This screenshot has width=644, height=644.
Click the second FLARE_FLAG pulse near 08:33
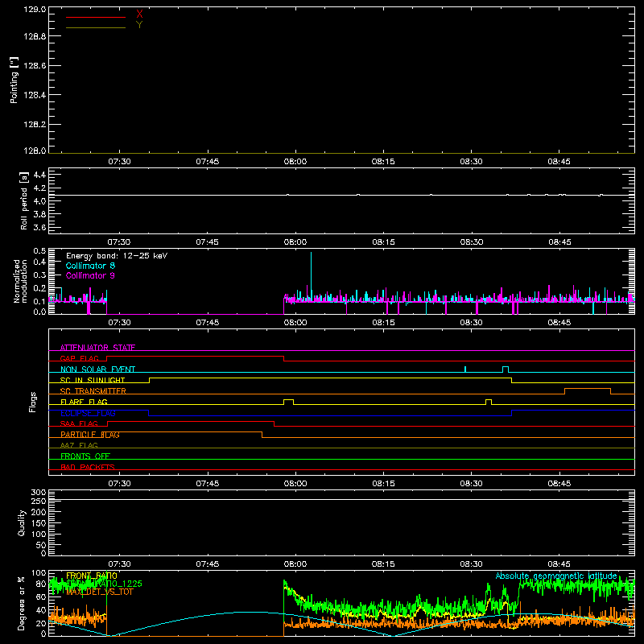click(x=489, y=402)
